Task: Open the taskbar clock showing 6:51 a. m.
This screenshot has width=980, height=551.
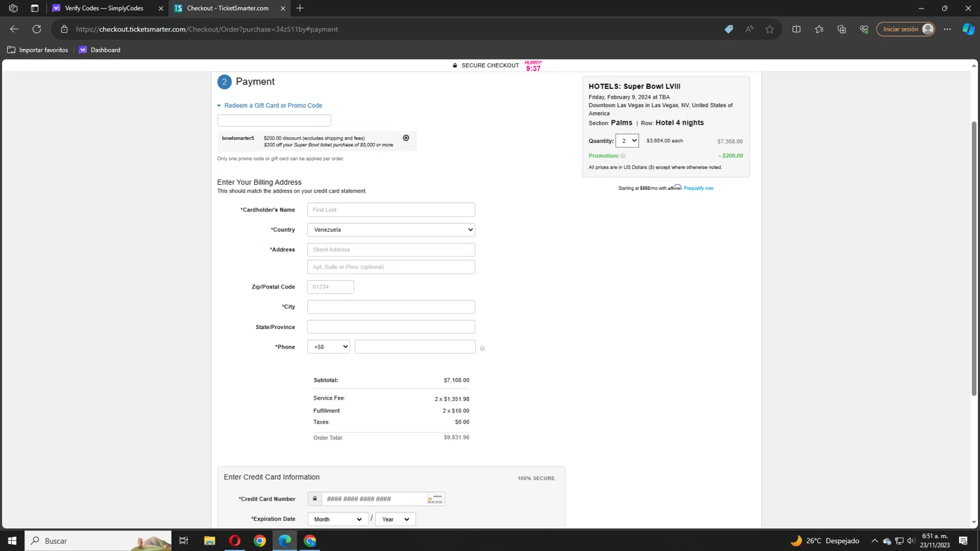Action: [935, 541]
